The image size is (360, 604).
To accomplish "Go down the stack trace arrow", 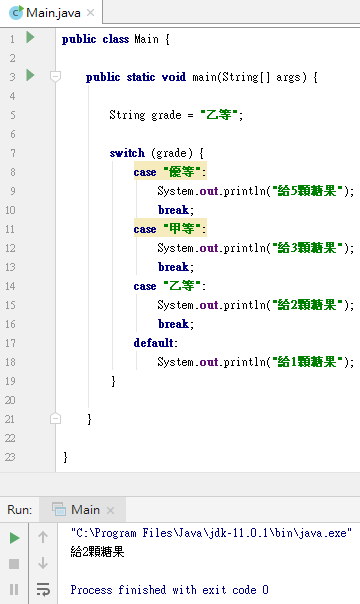I will 43,563.
